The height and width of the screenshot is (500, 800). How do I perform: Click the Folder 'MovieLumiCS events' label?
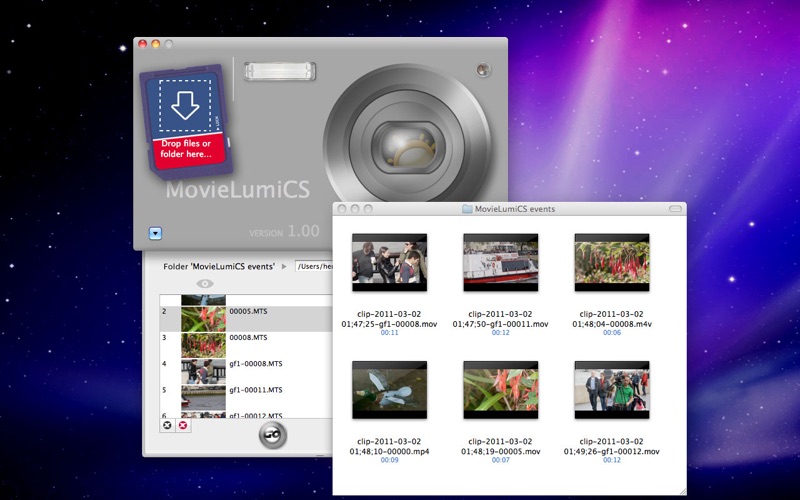click(219, 266)
